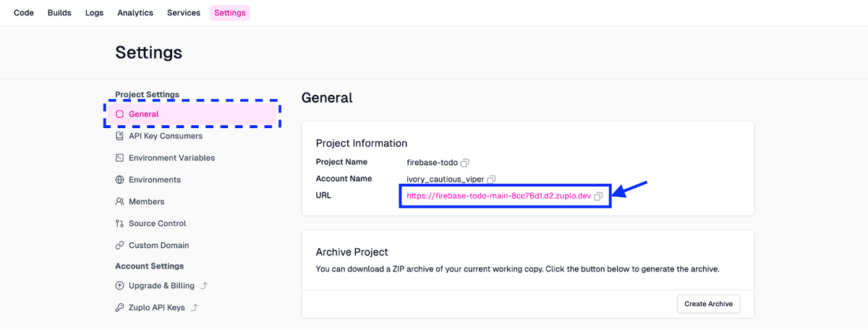Click the Environments globe icon
This screenshot has width=868, height=330.
tap(120, 179)
